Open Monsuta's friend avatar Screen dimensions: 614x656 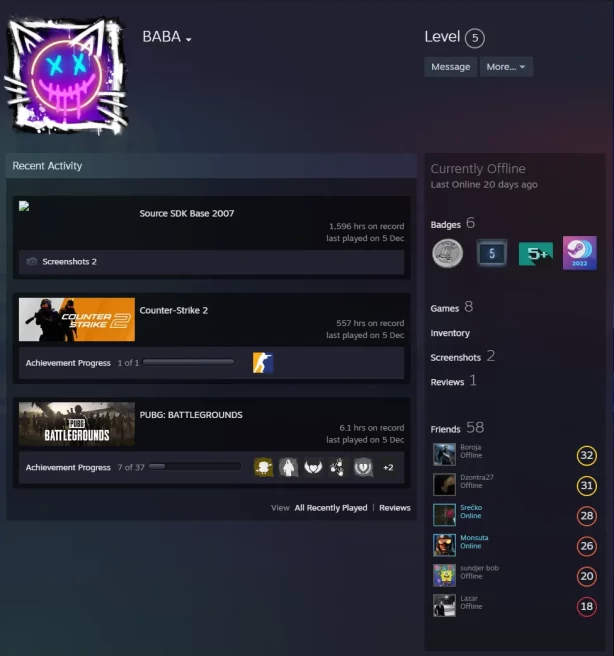(444, 545)
